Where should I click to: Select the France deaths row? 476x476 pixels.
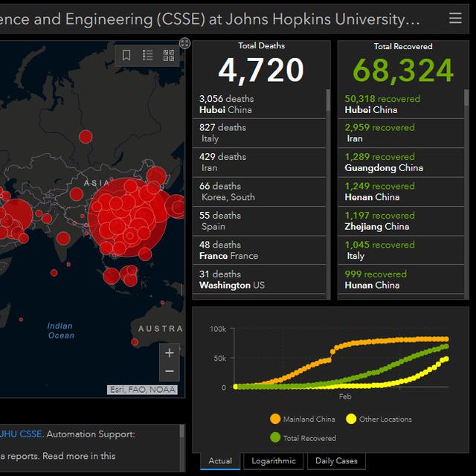pos(260,250)
